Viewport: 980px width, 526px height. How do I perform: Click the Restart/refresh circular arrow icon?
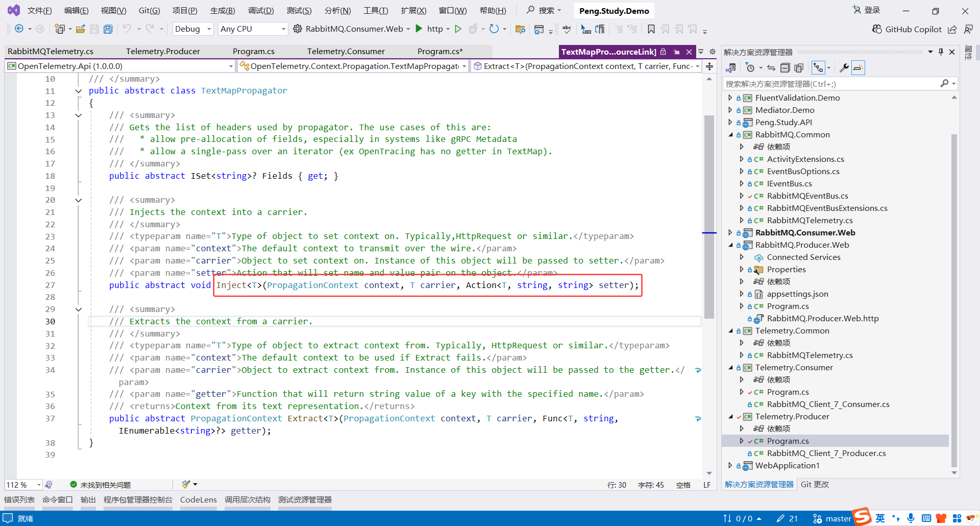[x=494, y=29]
